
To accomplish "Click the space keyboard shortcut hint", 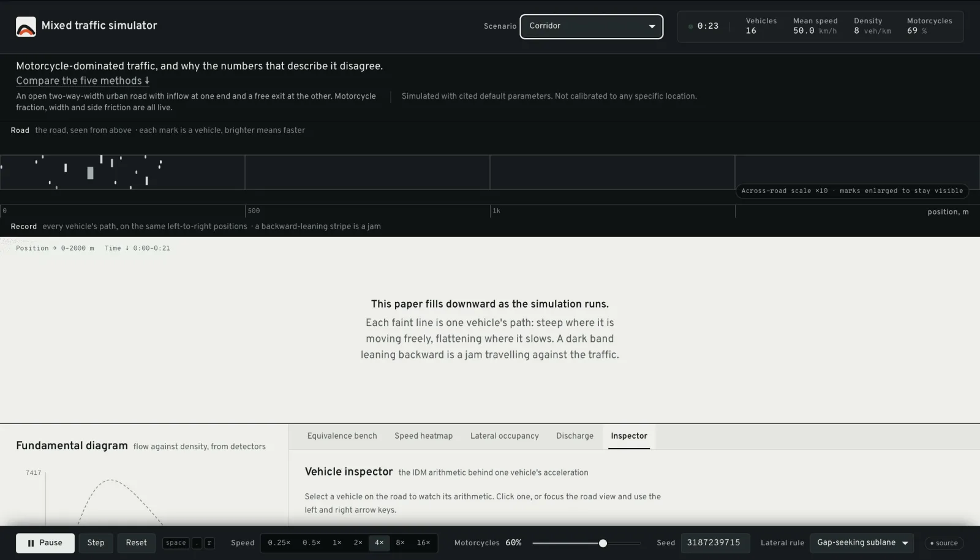I will tap(176, 543).
